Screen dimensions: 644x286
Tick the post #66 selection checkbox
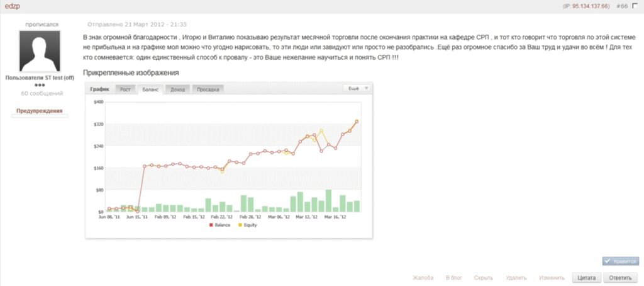pyautogui.click(x=636, y=6)
